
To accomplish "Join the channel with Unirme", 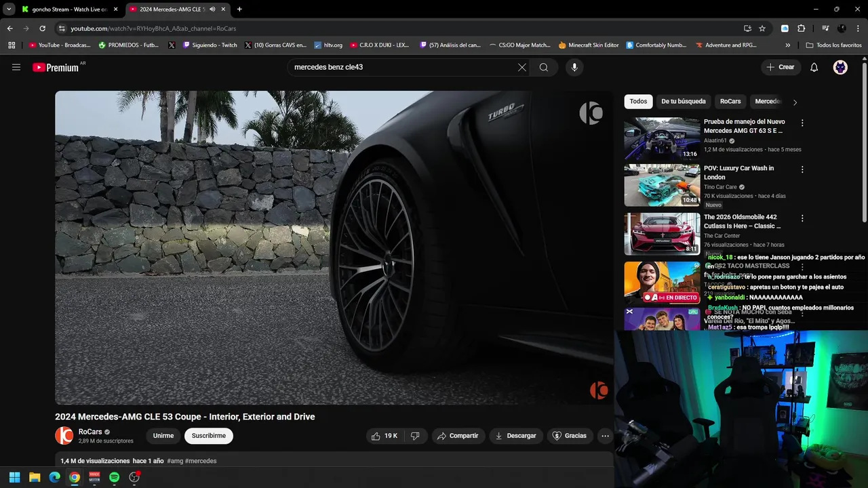I will [x=163, y=436].
